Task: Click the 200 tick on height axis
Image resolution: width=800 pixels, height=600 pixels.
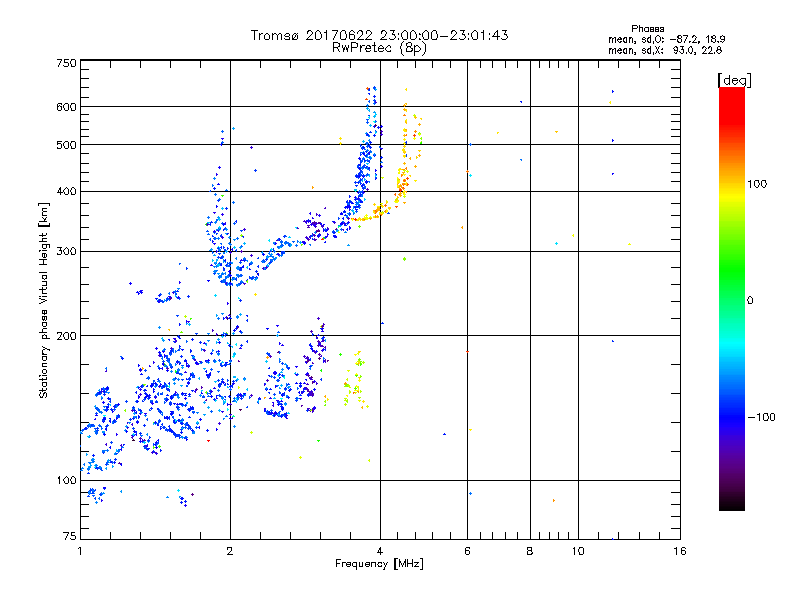Action: point(66,335)
